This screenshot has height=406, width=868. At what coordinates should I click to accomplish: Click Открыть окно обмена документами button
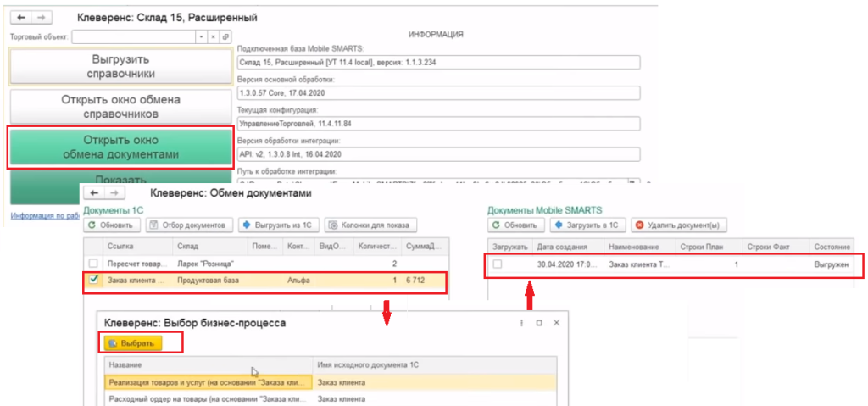[x=120, y=147]
